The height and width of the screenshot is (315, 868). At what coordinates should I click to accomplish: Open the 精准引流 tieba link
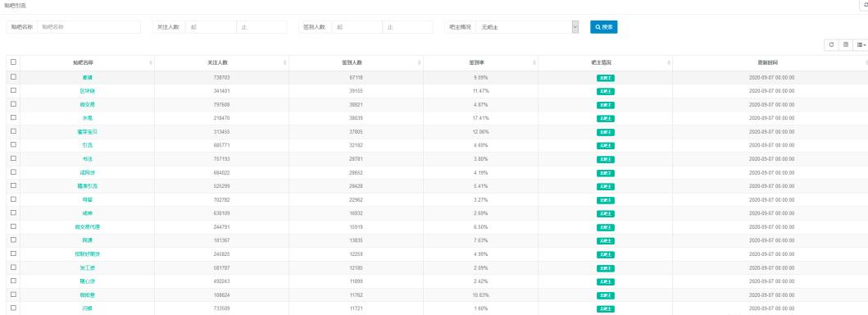[88, 186]
